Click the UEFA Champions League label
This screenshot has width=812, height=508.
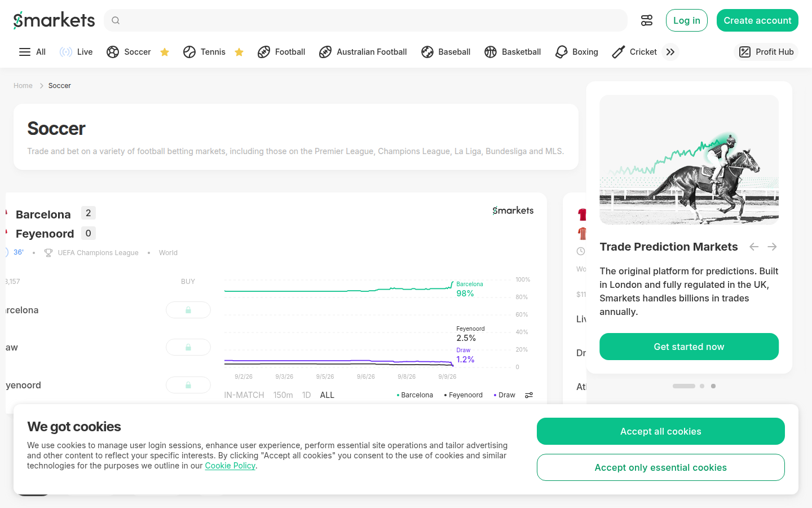click(98, 253)
